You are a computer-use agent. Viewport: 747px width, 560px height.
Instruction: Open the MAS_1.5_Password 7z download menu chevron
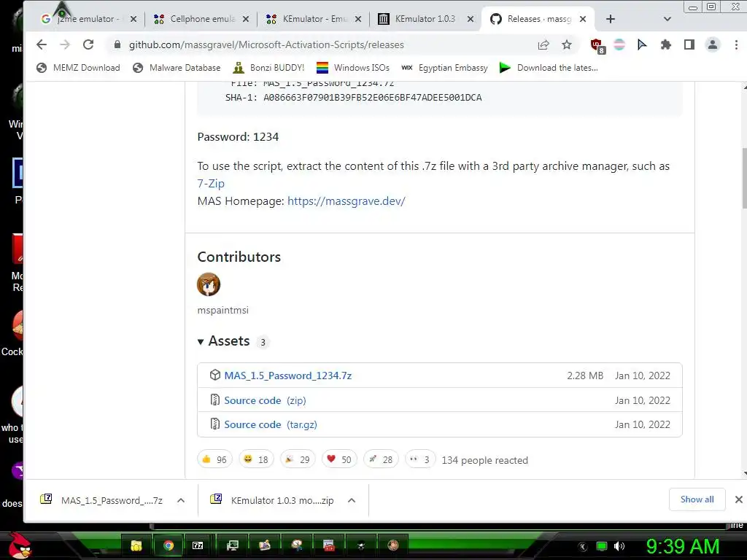(181, 500)
